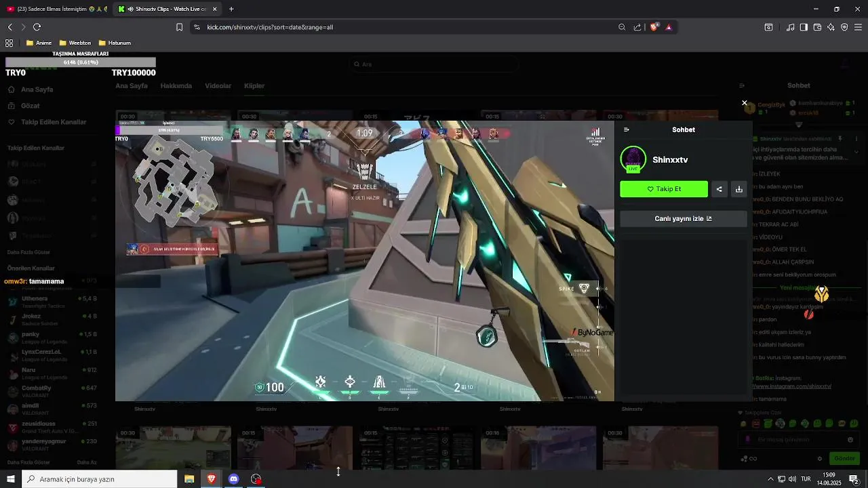Image resolution: width=868 pixels, height=488 pixels.
Task: Open the Windows Start menu
Action: tap(11, 479)
